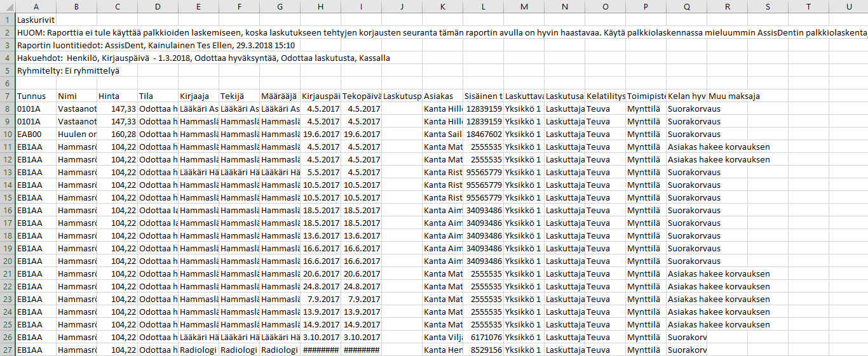This screenshot has height=356, width=868.
Task: Click the '18467602' cell
Action: [483, 134]
